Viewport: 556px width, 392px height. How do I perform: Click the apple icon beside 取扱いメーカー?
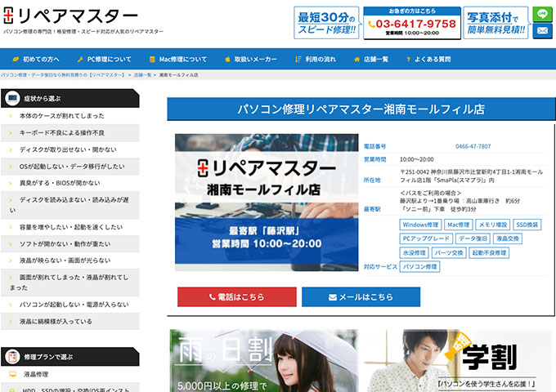[x=227, y=59]
